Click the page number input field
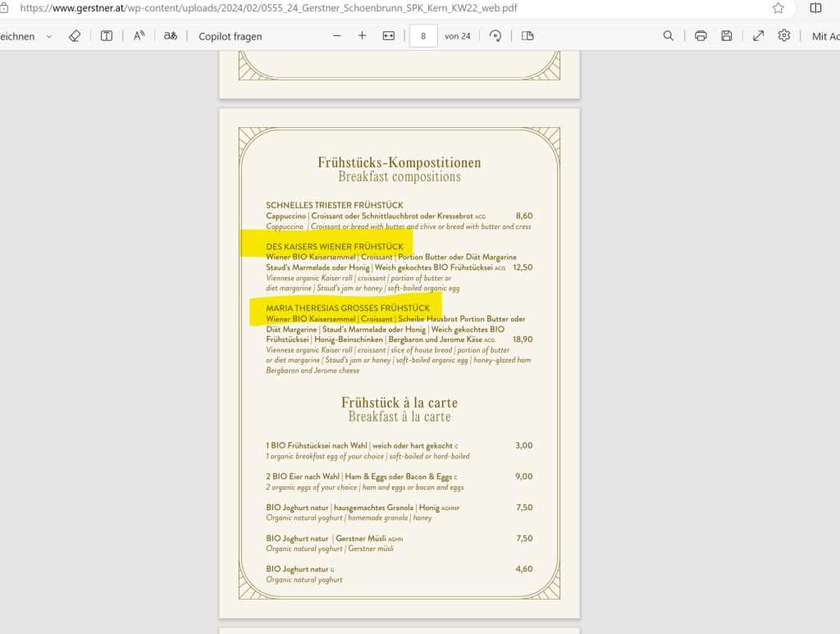The image size is (840, 634). point(423,36)
